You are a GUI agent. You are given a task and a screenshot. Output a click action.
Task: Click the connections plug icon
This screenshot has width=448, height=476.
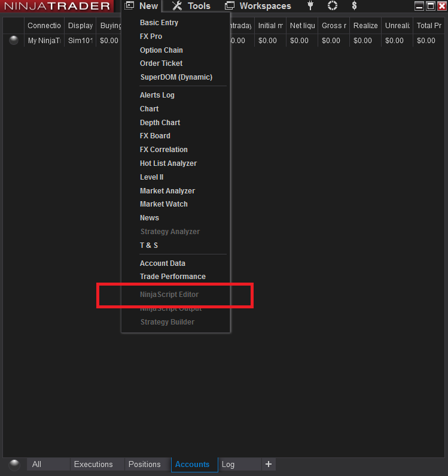pyautogui.click(x=310, y=6)
